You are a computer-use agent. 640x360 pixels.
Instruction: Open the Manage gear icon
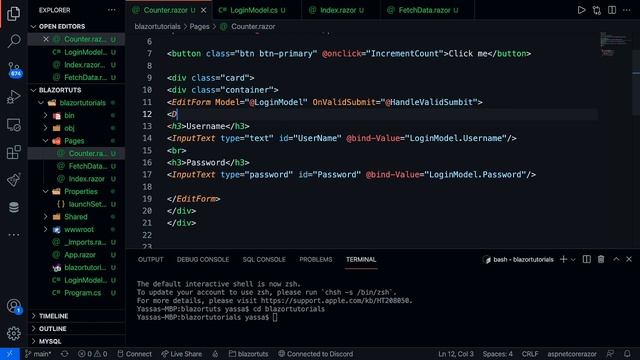(13, 333)
